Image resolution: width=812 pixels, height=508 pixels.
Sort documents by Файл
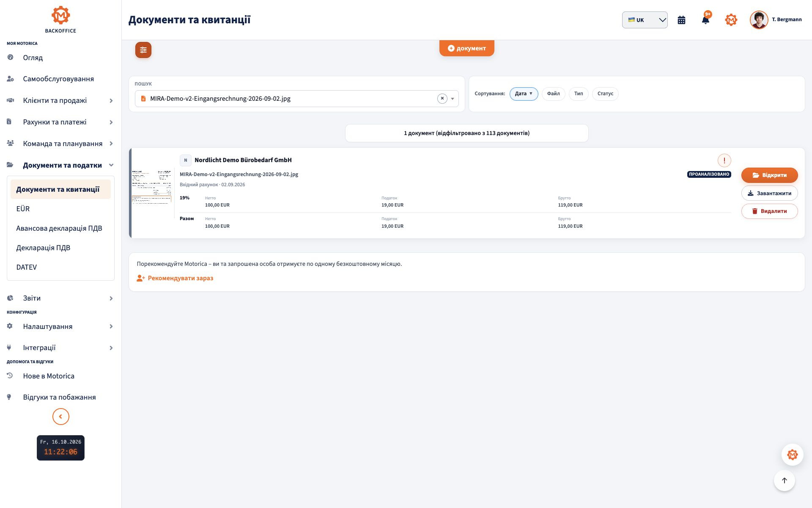[553, 94]
